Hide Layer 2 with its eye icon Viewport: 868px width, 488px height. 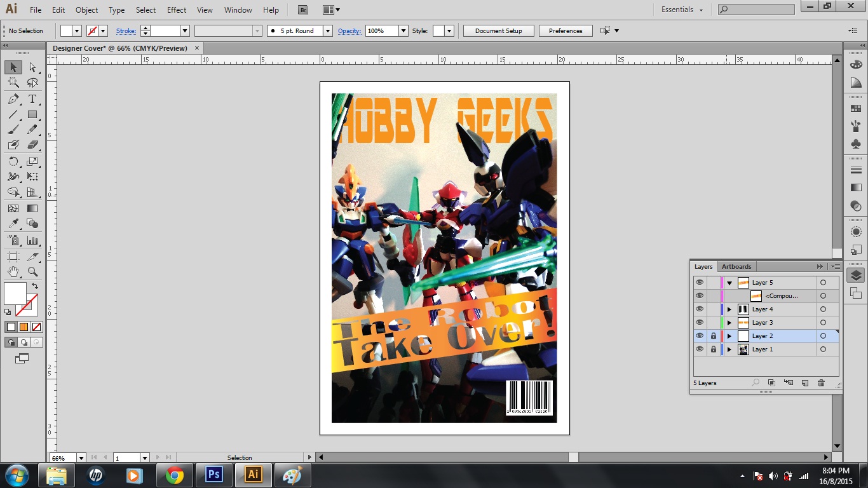pyautogui.click(x=700, y=336)
